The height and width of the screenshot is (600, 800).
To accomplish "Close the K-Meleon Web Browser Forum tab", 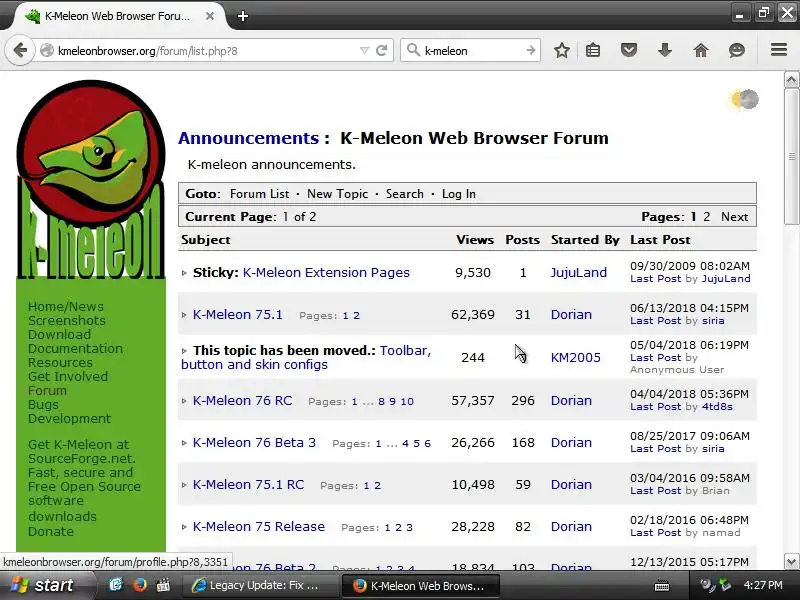I will tap(210, 16).
